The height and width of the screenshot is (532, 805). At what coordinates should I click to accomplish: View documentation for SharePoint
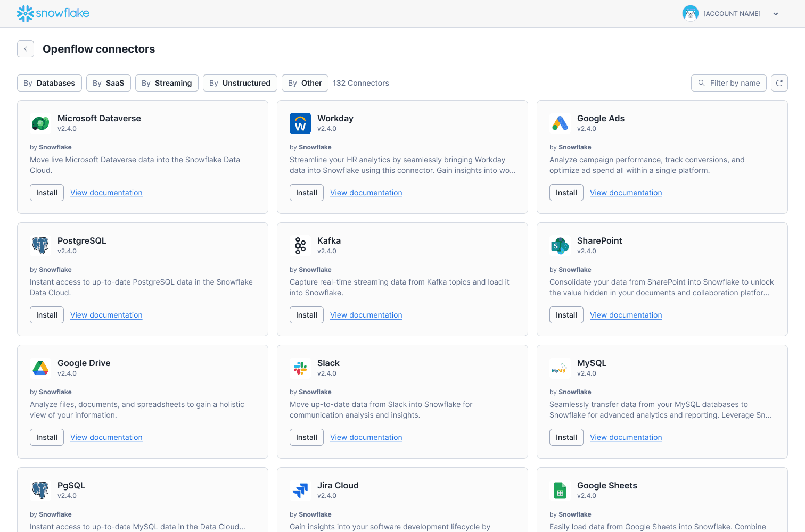pyautogui.click(x=626, y=315)
